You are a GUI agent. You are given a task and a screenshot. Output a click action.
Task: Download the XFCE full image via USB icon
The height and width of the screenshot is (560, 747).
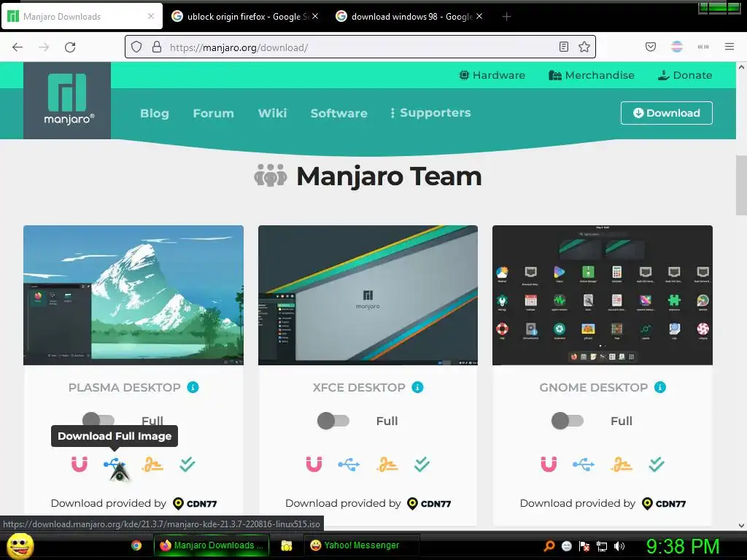(349, 464)
